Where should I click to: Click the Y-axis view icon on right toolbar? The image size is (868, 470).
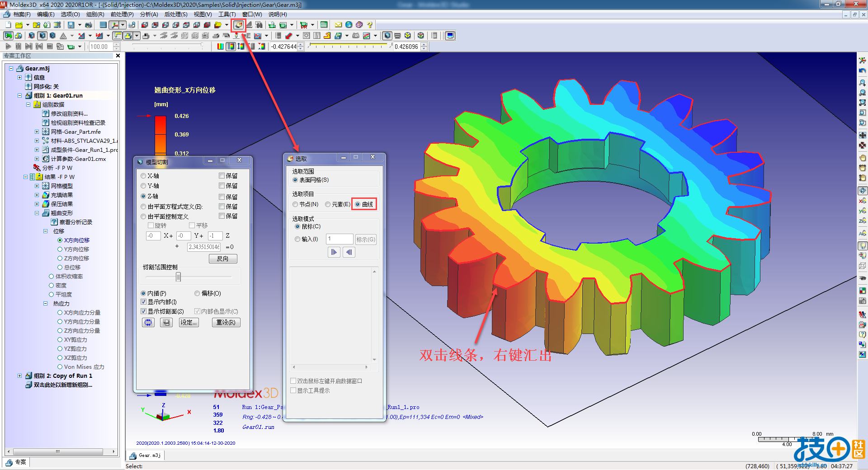click(x=863, y=211)
